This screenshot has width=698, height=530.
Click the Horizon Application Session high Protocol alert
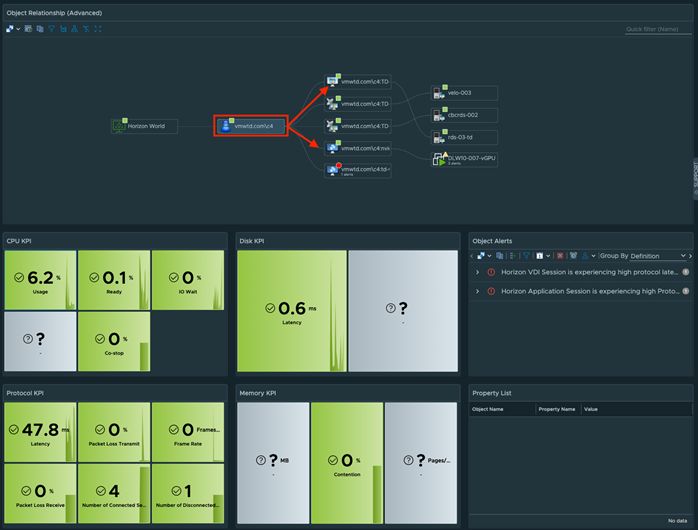[x=590, y=291]
